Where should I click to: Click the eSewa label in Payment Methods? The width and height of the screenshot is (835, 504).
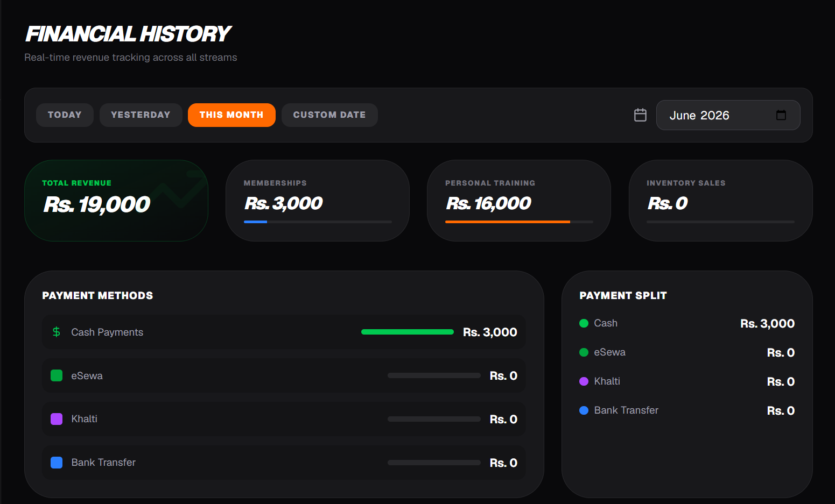pos(87,376)
